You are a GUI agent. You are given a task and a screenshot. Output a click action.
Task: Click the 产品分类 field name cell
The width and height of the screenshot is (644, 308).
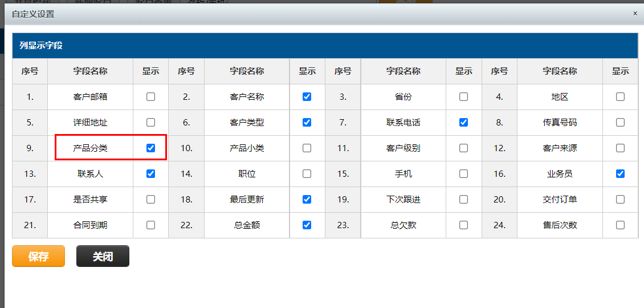(91, 148)
